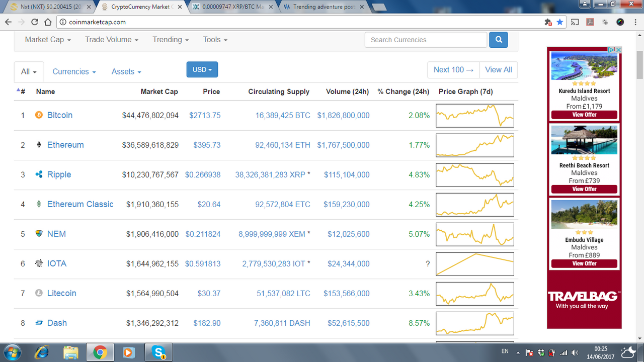Click the Dash logo icon
Image resolution: width=644 pixels, height=362 pixels.
tap(39, 323)
